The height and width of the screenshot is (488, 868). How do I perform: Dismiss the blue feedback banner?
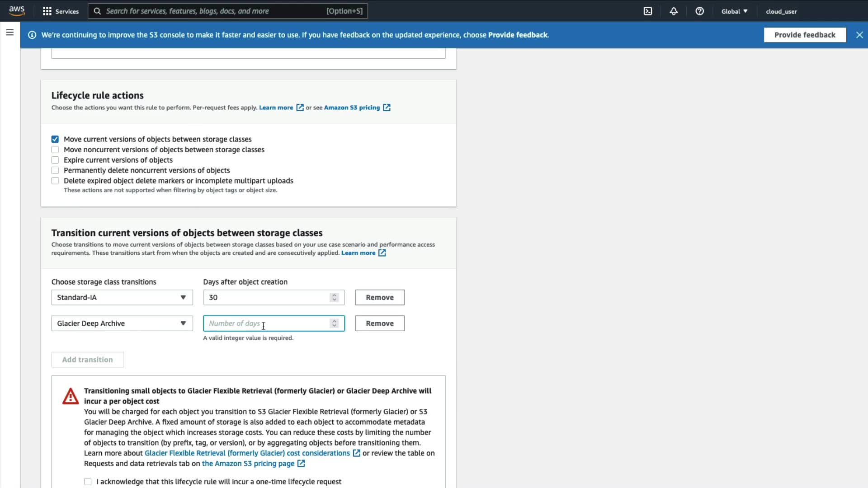859,35
